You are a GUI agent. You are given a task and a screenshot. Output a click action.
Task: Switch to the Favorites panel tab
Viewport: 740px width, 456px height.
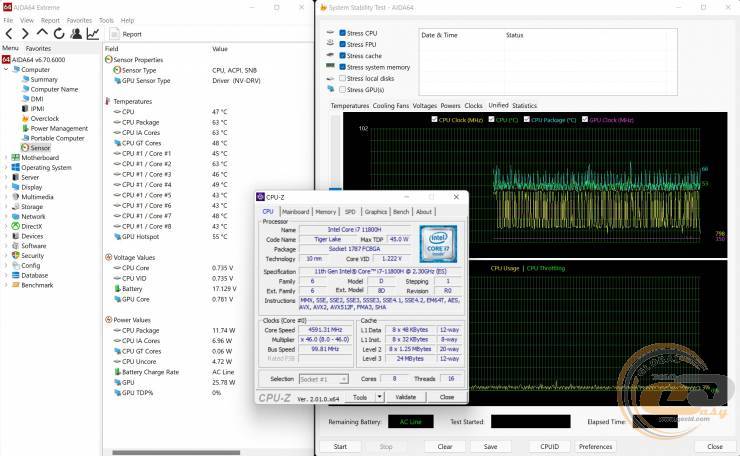coord(38,48)
